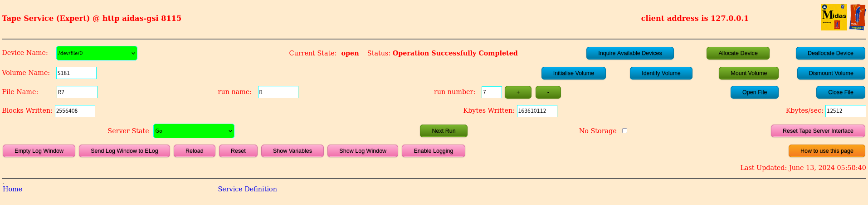Screen dimensions: 868x205
Task: Click the Initialise Volume button
Action: click(x=574, y=73)
